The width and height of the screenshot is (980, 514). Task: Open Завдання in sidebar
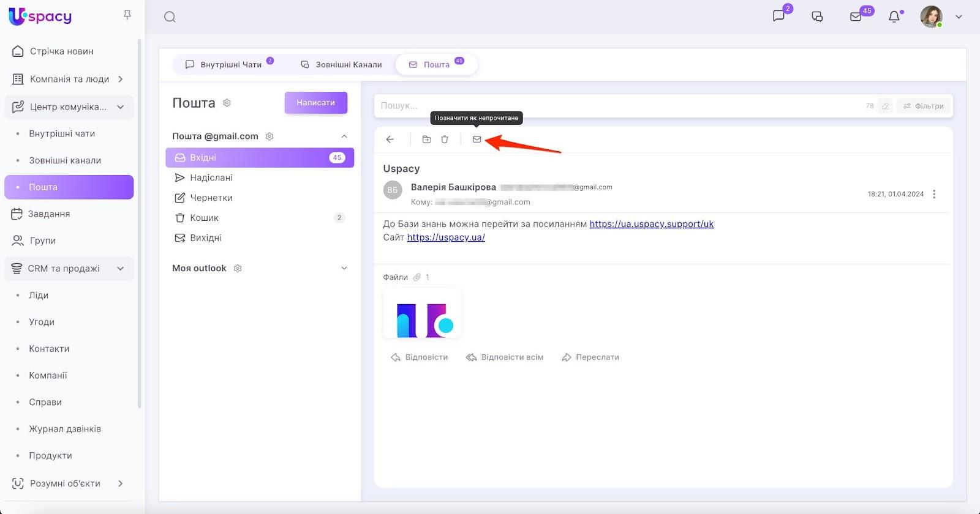tap(49, 214)
